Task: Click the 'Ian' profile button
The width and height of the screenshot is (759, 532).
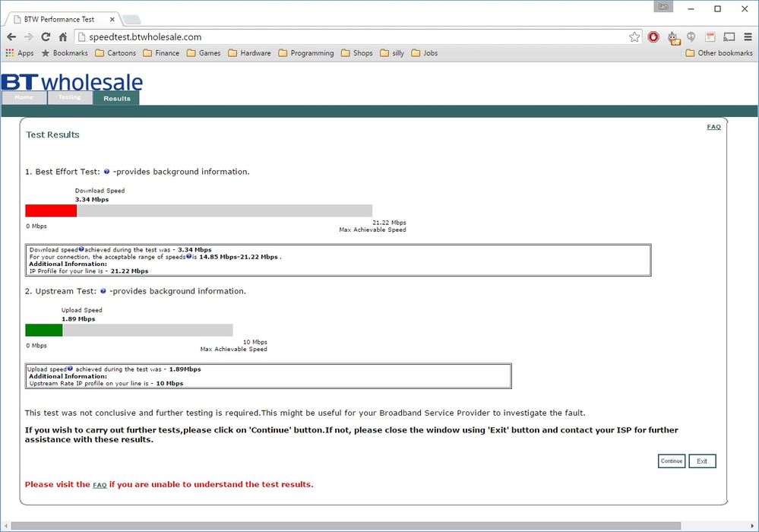Action: point(663,6)
